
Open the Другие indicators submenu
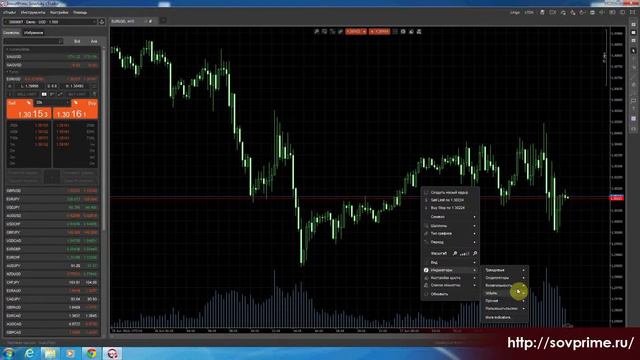[x=505, y=301]
